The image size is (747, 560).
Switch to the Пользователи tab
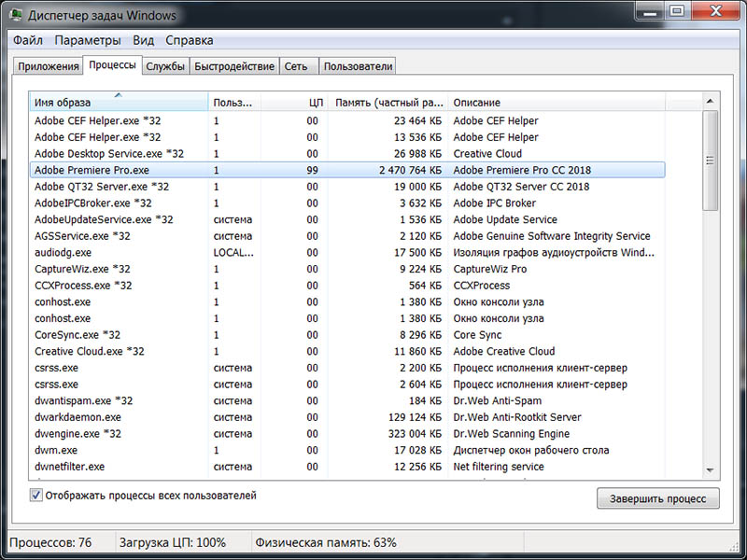(359, 66)
